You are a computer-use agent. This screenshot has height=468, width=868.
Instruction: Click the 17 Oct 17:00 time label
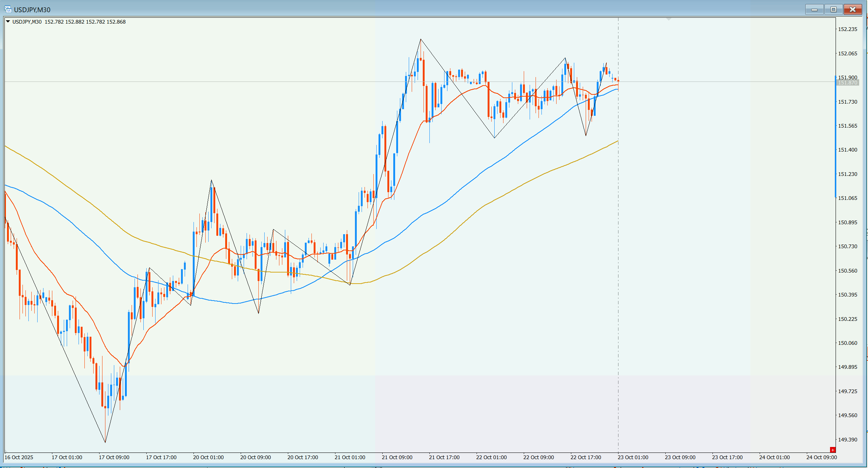pos(161,457)
